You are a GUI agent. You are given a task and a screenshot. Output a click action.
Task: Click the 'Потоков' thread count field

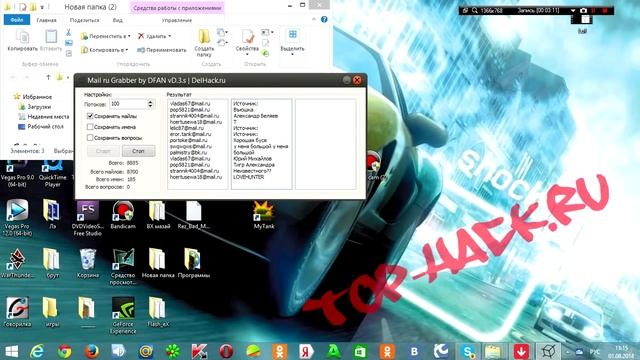click(128, 104)
